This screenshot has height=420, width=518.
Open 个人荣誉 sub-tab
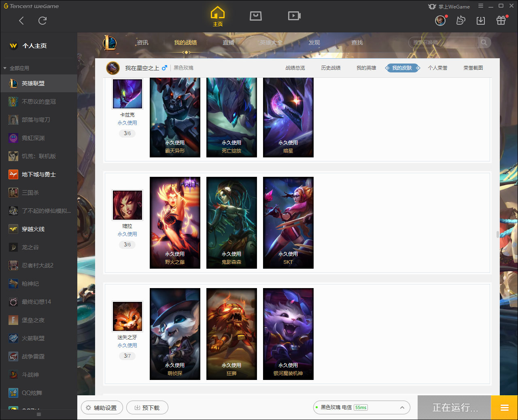tap(437, 68)
